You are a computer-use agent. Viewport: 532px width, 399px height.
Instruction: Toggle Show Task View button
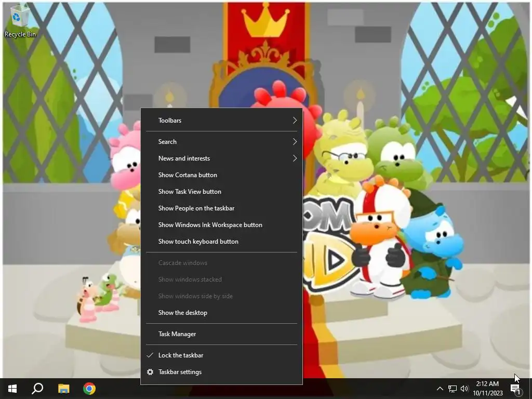pos(221,192)
